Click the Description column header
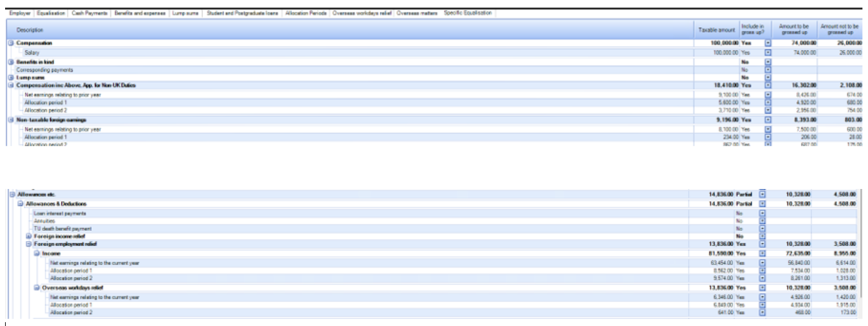 (350, 29)
